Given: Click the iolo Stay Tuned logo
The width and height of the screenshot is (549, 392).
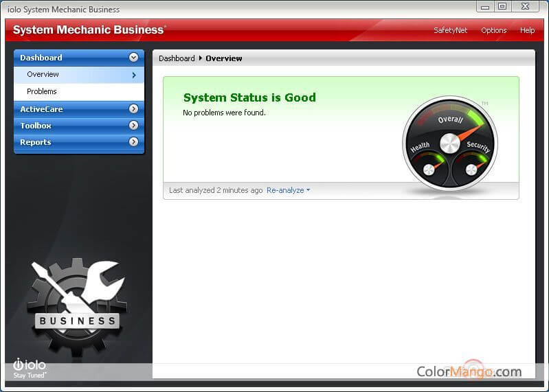Looking at the screenshot, I should tap(30, 367).
